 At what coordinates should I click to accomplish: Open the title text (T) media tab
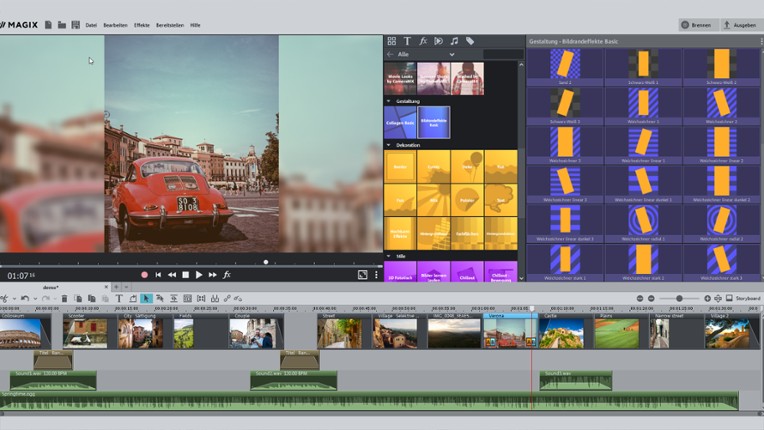coord(407,41)
